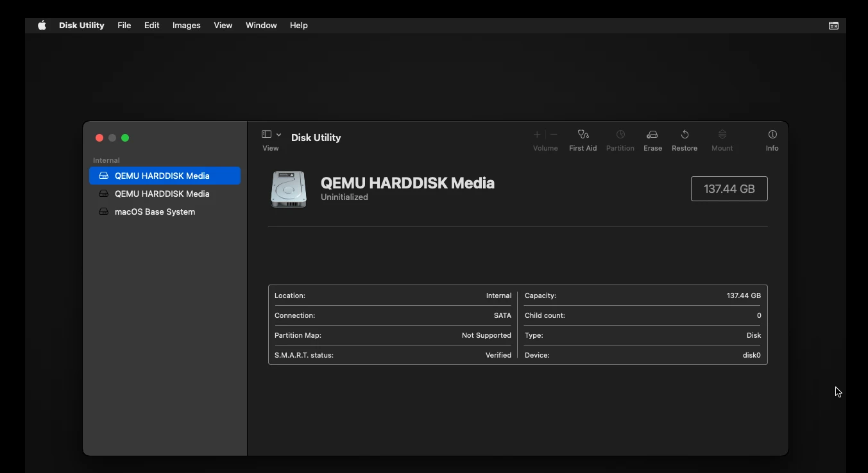The width and height of the screenshot is (868, 473).
Task: Click the remove volume minus icon
Action: 554,135
